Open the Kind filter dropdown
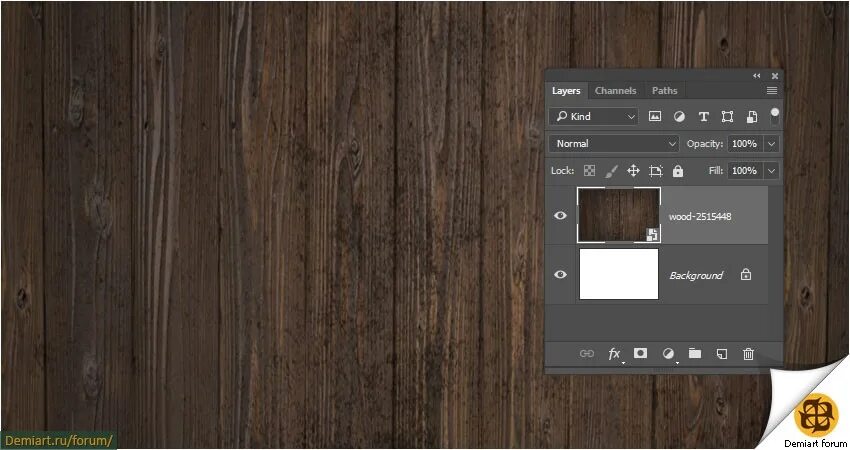The height and width of the screenshot is (450, 850). coord(594,116)
